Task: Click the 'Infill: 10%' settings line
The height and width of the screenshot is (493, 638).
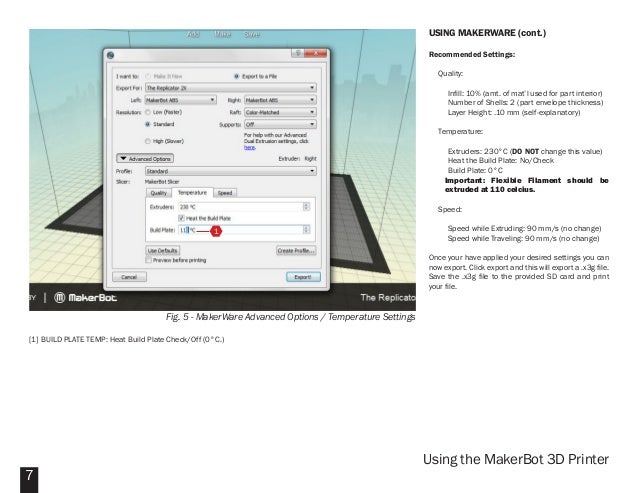Action: [x=525, y=93]
